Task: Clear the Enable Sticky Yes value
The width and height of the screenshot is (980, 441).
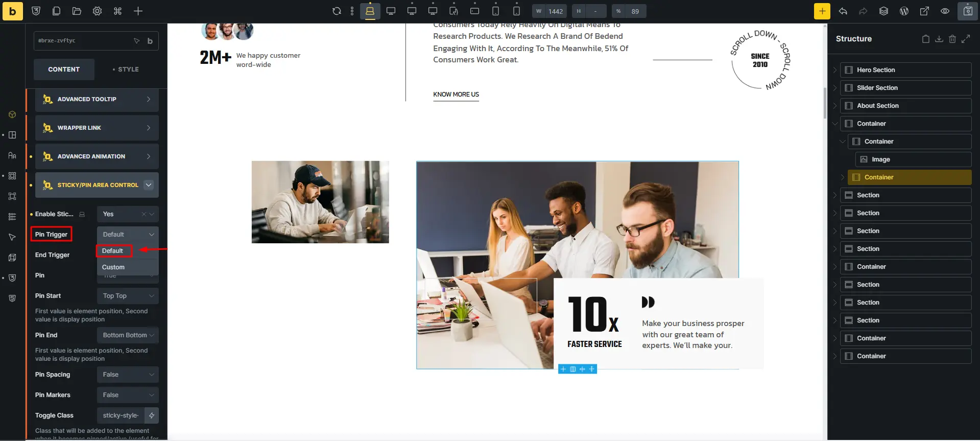Action: click(144, 214)
